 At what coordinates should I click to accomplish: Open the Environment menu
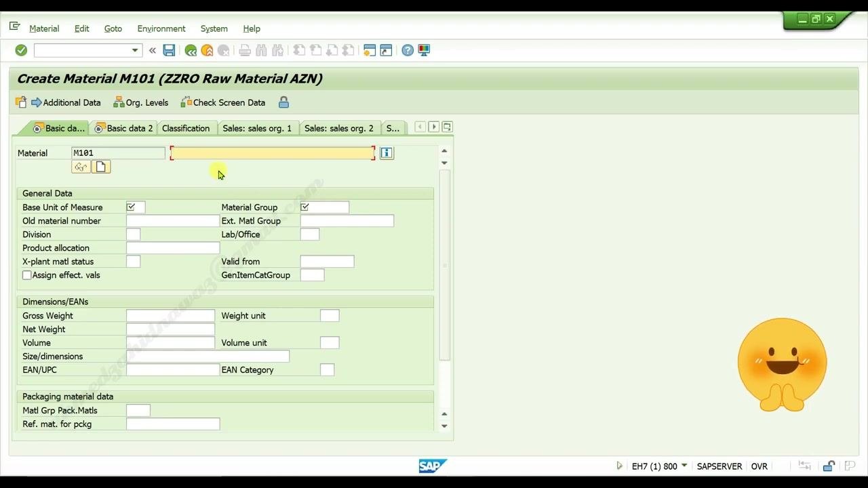[161, 28]
